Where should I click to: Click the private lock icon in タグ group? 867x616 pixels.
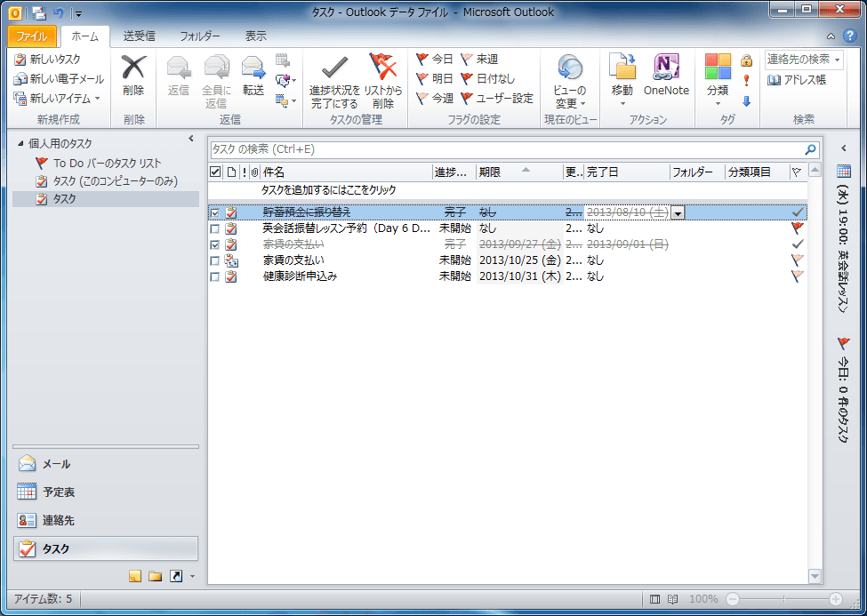(x=746, y=60)
